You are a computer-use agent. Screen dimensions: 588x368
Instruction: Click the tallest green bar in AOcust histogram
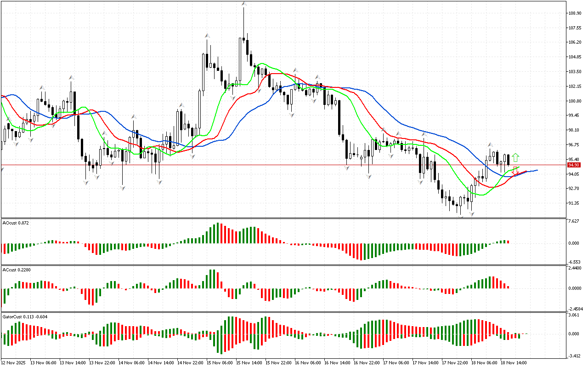219,233
